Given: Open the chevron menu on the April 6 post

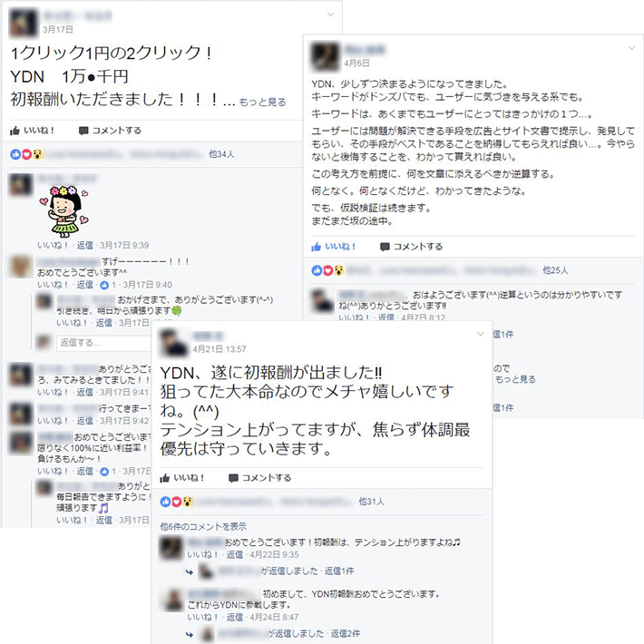Looking at the screenshot, I should [631, 48].
